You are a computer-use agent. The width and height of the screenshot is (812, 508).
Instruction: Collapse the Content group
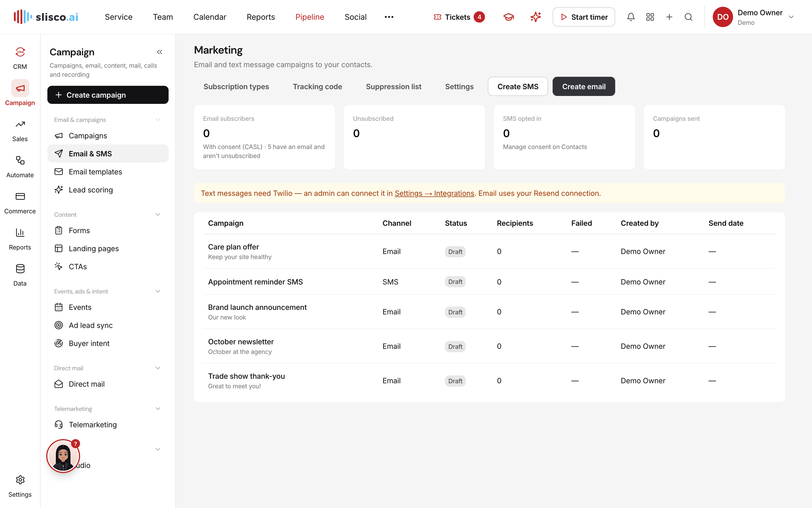tap(158, 214)
